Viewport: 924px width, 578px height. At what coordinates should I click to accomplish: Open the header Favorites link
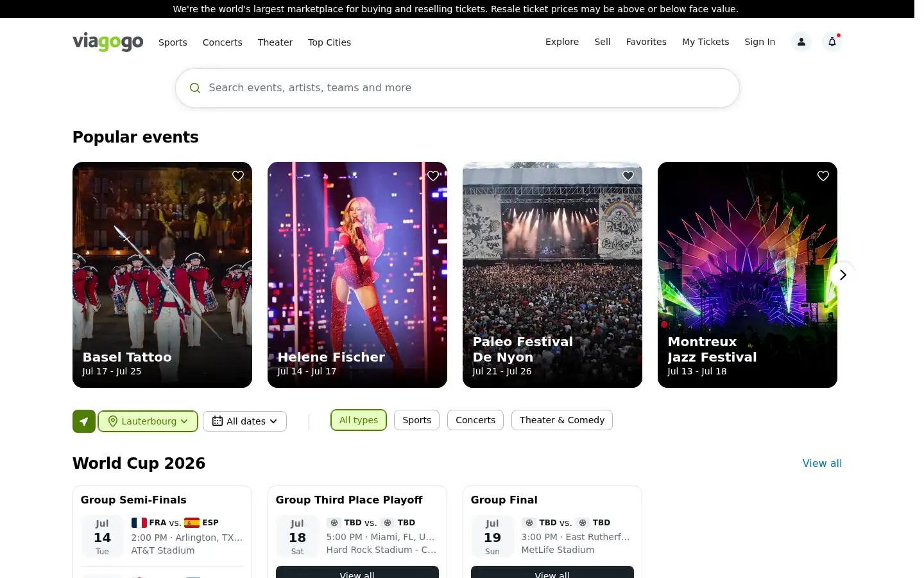[x=646, y=42]
